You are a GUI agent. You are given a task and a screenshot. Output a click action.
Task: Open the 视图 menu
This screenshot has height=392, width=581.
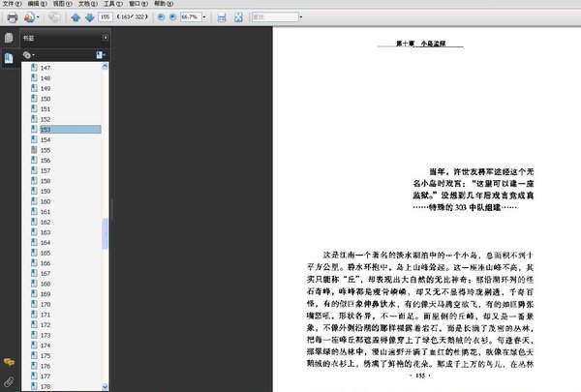click(x=62, y=3)
